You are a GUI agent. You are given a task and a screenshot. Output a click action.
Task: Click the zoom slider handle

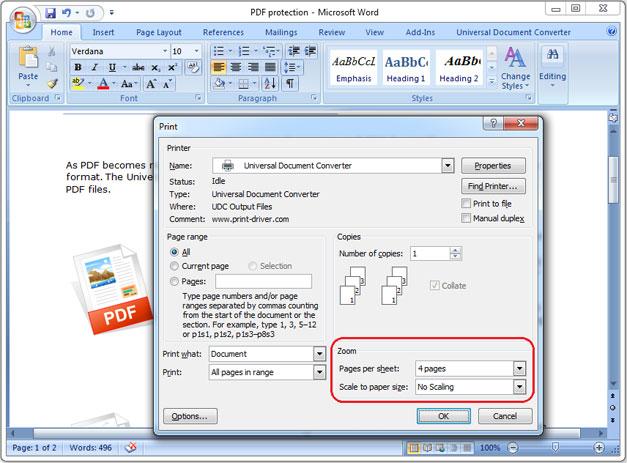[555, 447]
